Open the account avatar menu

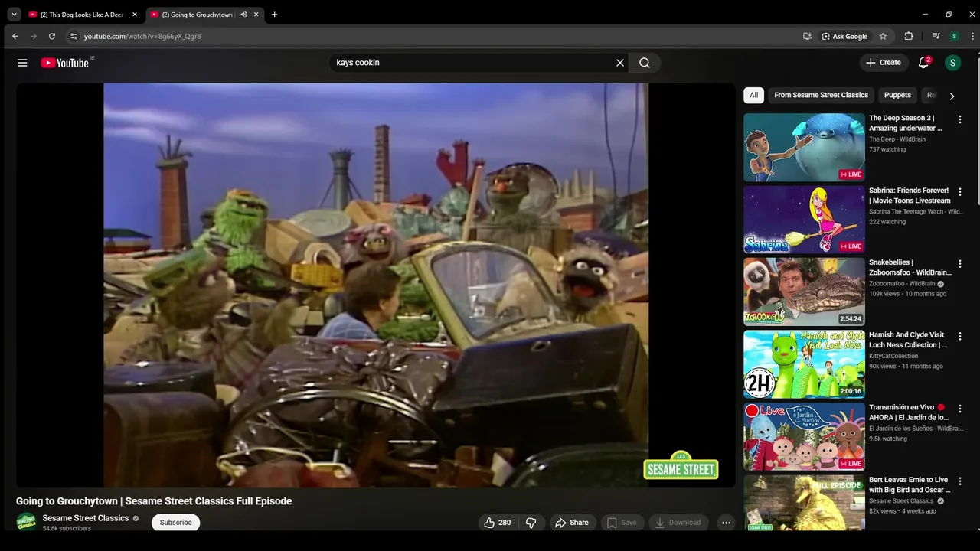[952, 63]
